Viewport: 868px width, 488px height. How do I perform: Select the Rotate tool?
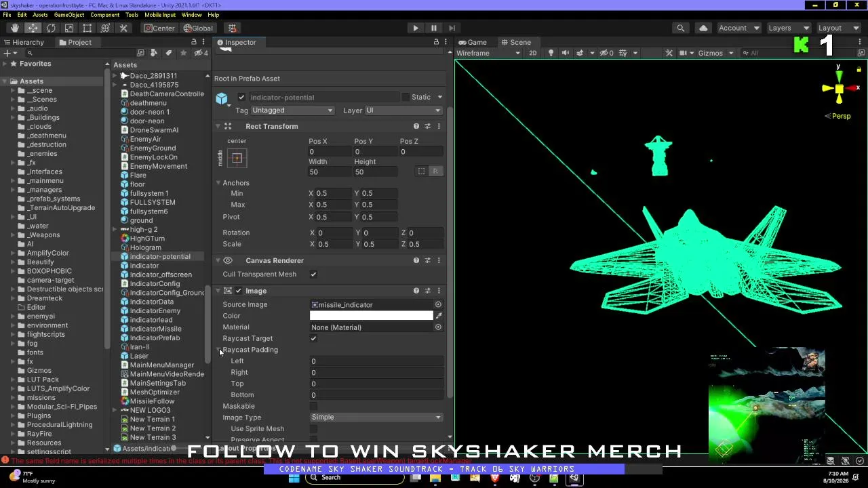tap(51, 28)
